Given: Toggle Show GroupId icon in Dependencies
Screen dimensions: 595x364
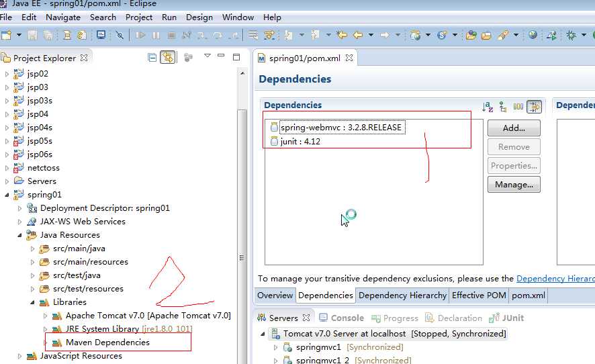Looking at the screenshot, I should 503,107.
